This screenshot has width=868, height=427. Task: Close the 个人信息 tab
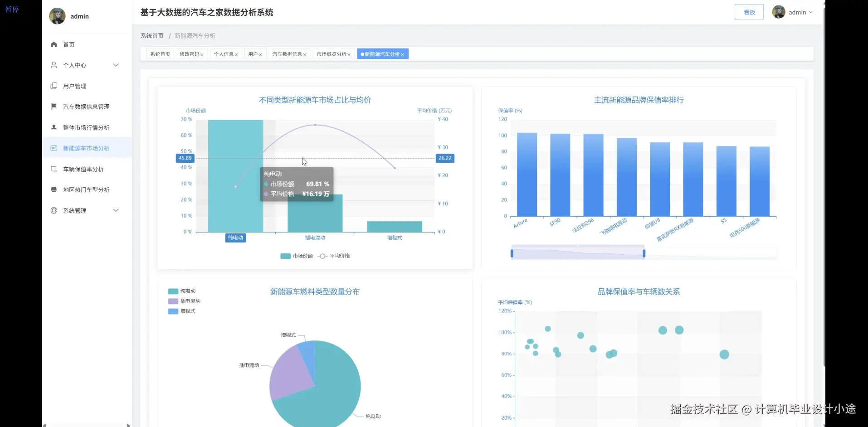[x=236, y=54]
